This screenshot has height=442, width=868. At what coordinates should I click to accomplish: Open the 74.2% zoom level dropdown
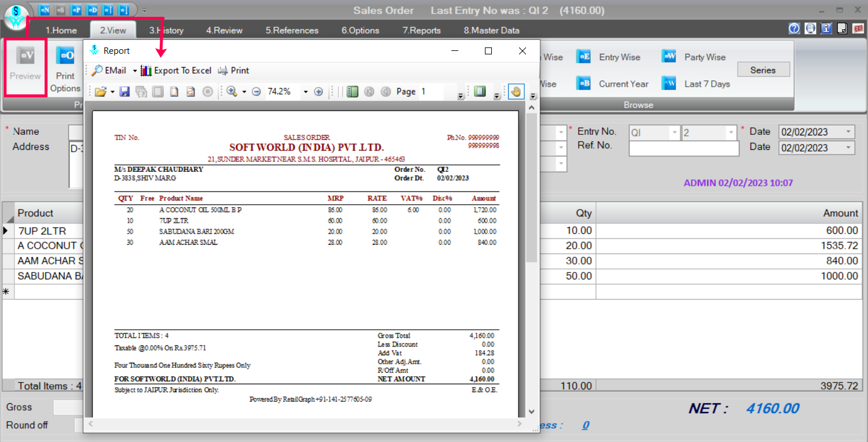click(x=305, y=92)
